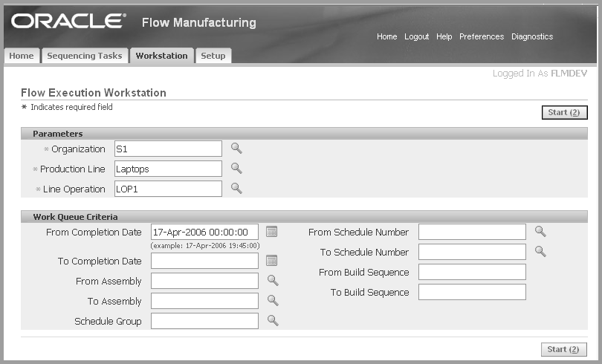
Task: Open From Assembly search lookup icon
Action: (273, 280)
